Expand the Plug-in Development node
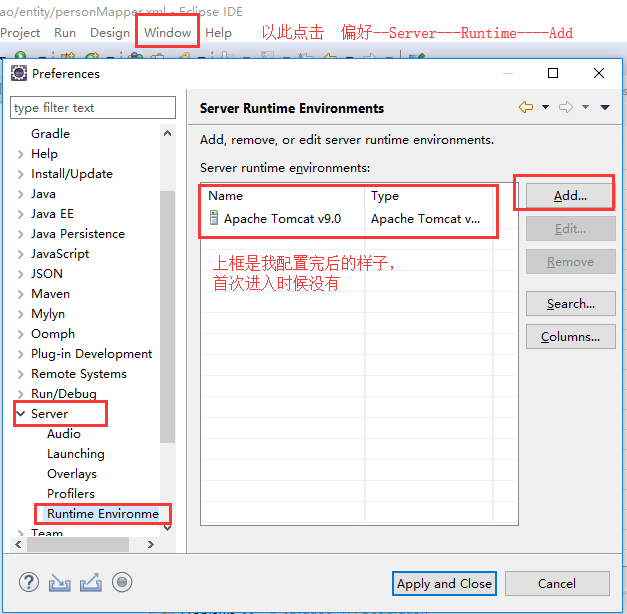The width and height of the screenshot is (627, 614). click(21, 354)
